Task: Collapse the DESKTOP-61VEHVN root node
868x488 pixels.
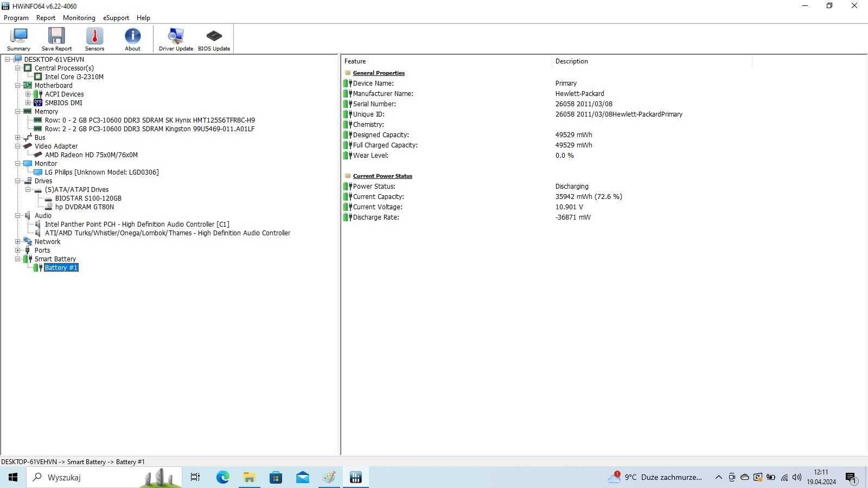Action: pos(8,60)
